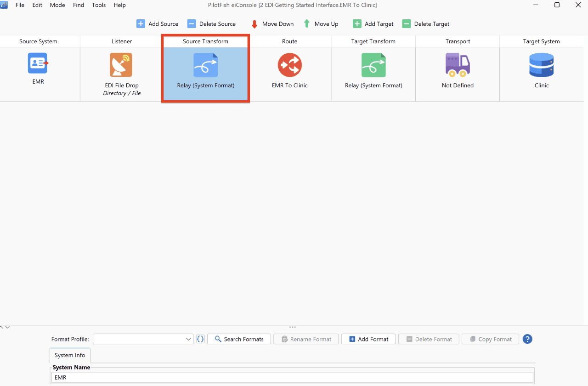Open the Help menu

pyautogui.click(x=120, y=5)
